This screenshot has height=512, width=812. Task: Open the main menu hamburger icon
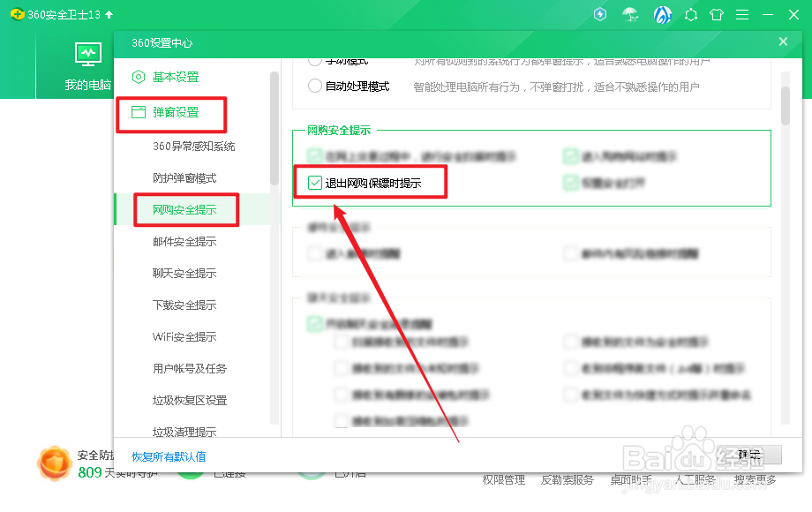(x=742, y=15)
